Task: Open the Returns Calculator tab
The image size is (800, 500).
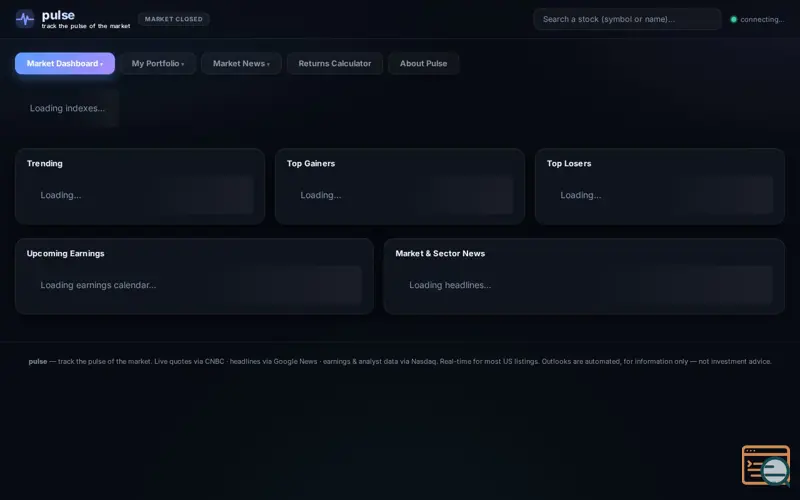Action: (x=335, y=63)
